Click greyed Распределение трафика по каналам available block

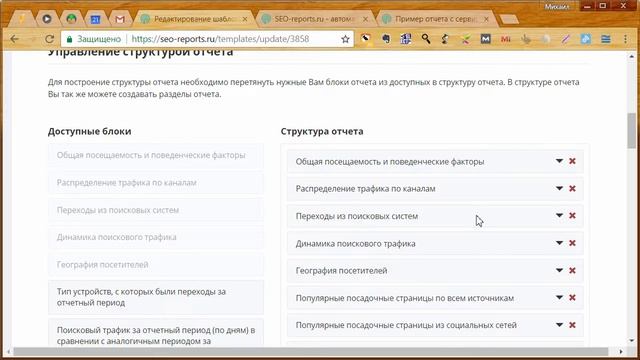(x=156, y=182)
